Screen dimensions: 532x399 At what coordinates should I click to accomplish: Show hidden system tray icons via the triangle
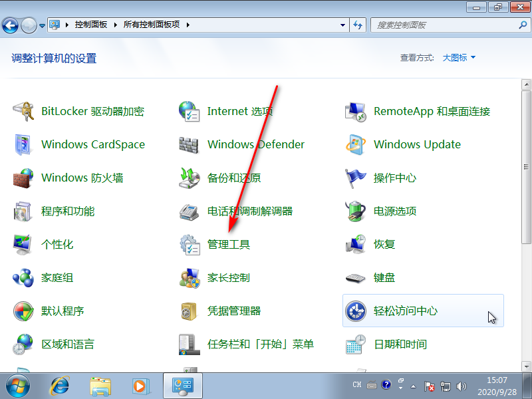[x=413, y=385]
